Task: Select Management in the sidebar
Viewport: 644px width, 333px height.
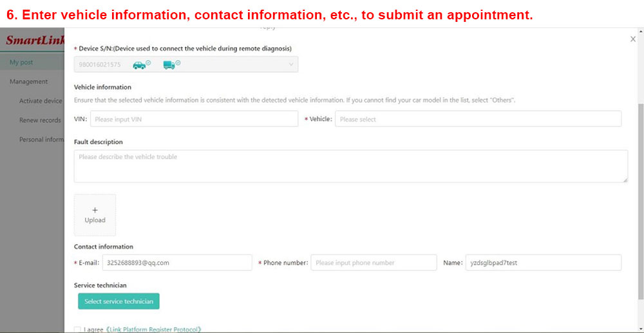Action: 29,82
